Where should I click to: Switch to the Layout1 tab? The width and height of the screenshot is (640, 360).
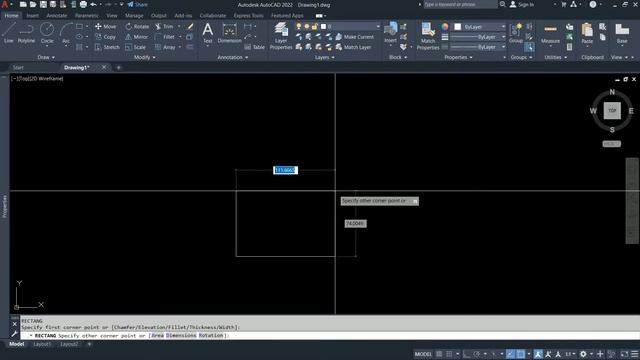42,344
